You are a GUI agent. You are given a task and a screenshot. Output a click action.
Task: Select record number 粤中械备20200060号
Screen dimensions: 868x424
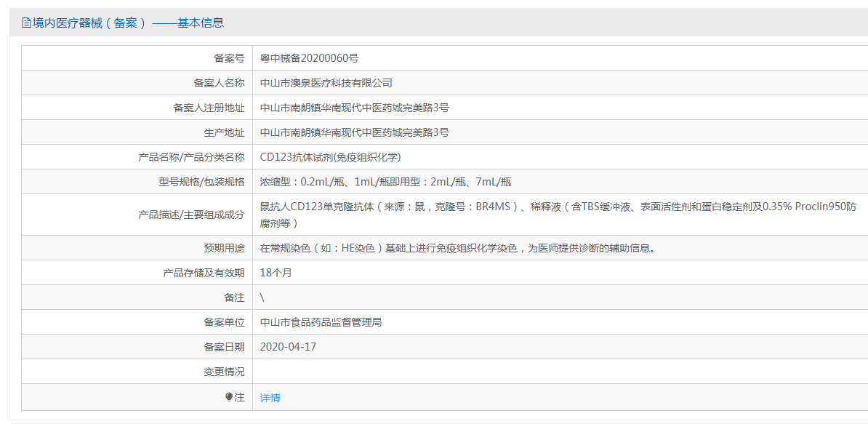pos(310,58)
